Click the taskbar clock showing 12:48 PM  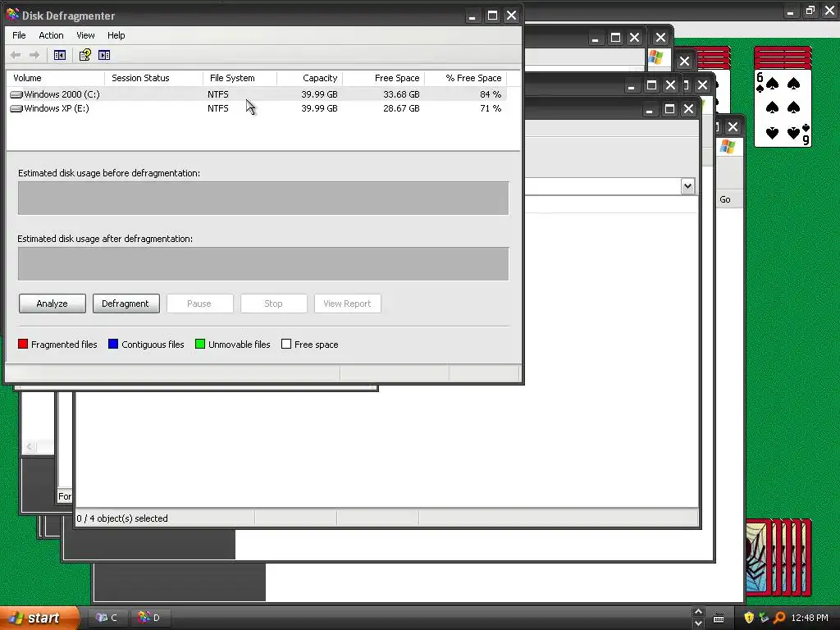pos(810,618)
